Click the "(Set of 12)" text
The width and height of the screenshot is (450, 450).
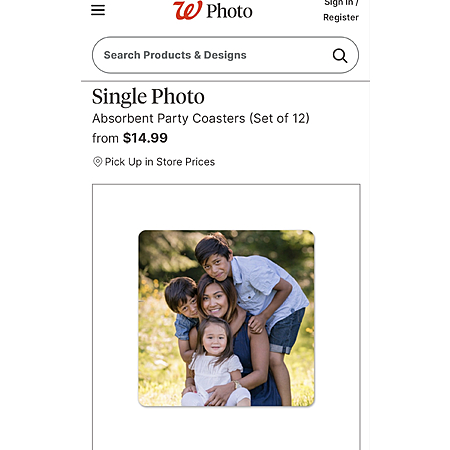[x=280, y=118]
